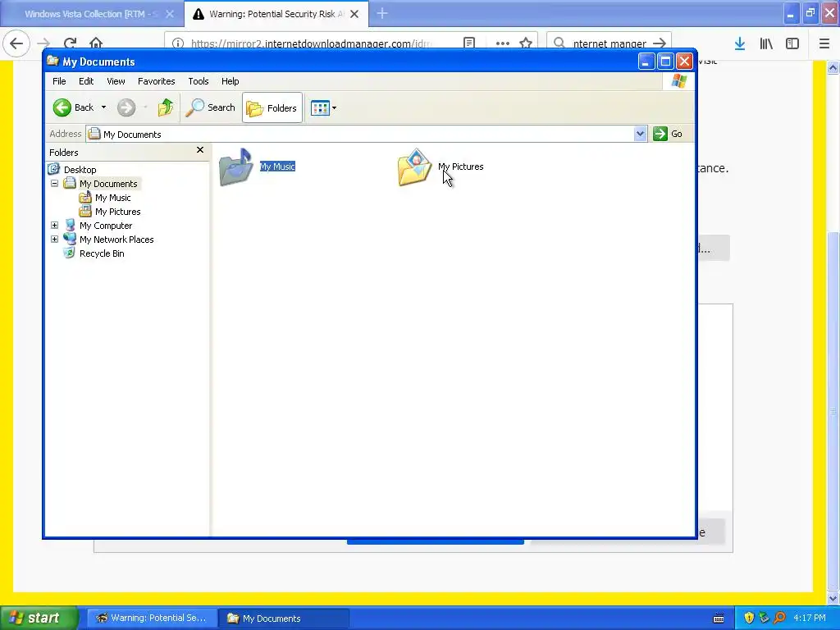Select My Documents in the folder tree
The height and width of the screenshot is (630, 840).
click(x=108, y=184)
